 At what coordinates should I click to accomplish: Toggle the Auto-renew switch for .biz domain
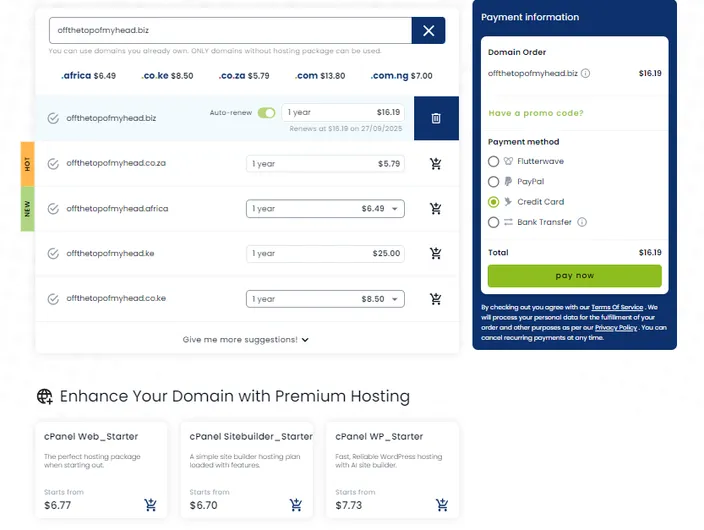pos(266,113)
